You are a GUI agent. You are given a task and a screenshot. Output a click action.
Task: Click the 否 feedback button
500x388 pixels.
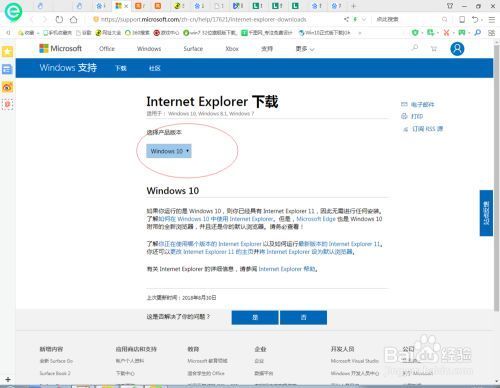pos(303,317)
